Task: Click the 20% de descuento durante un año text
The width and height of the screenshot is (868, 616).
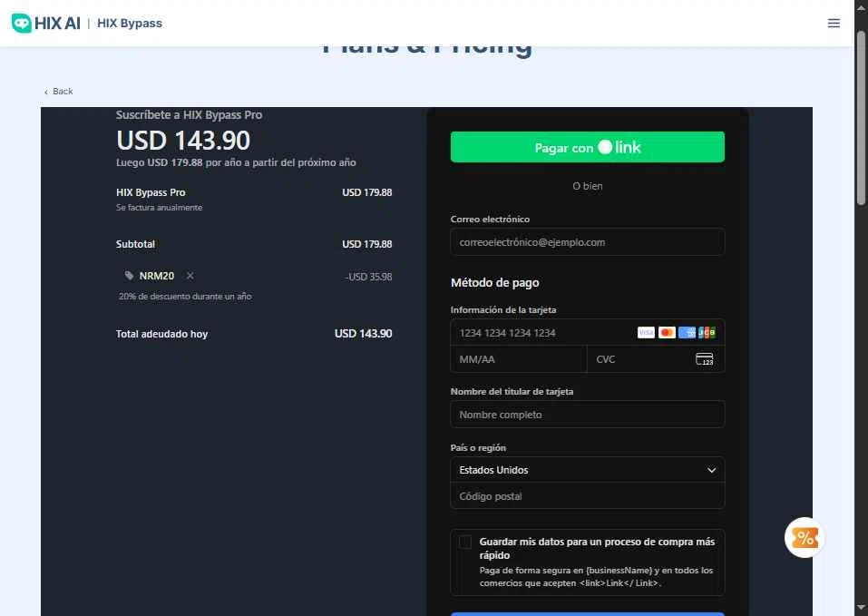Action: (x=185, y=297)
